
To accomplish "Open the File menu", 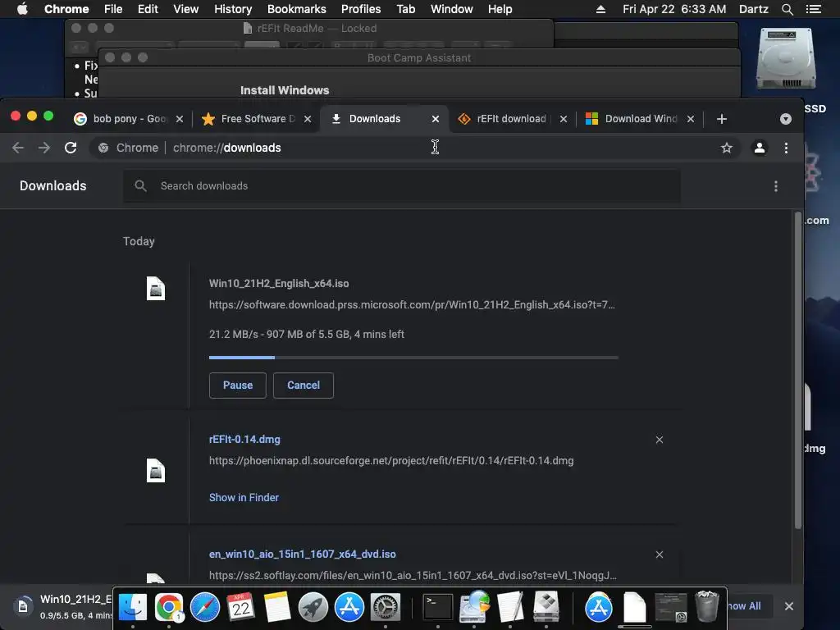I will click(113, 9).
